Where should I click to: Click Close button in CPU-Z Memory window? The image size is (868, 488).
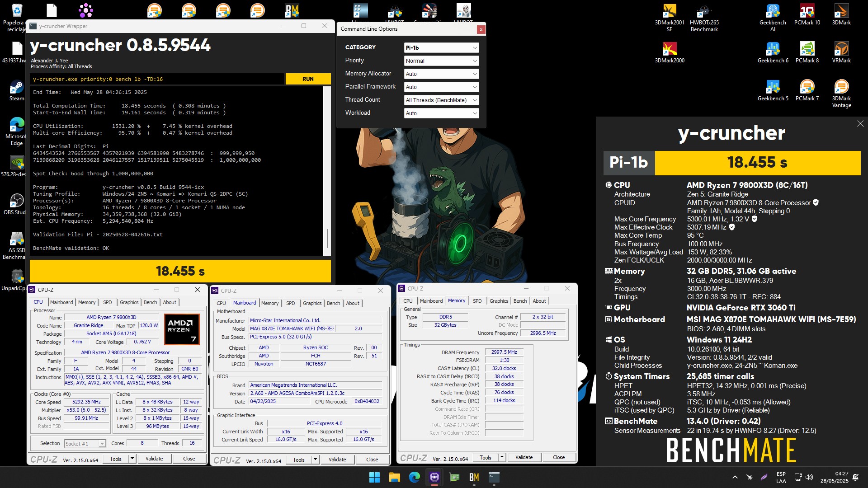(x=559, y=457)
